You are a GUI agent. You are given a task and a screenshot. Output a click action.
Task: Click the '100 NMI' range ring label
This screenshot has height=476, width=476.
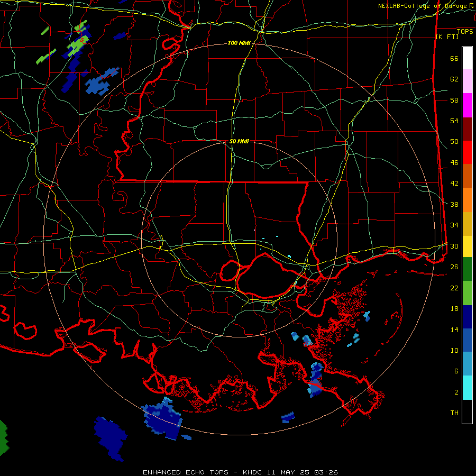pos(239,43)
